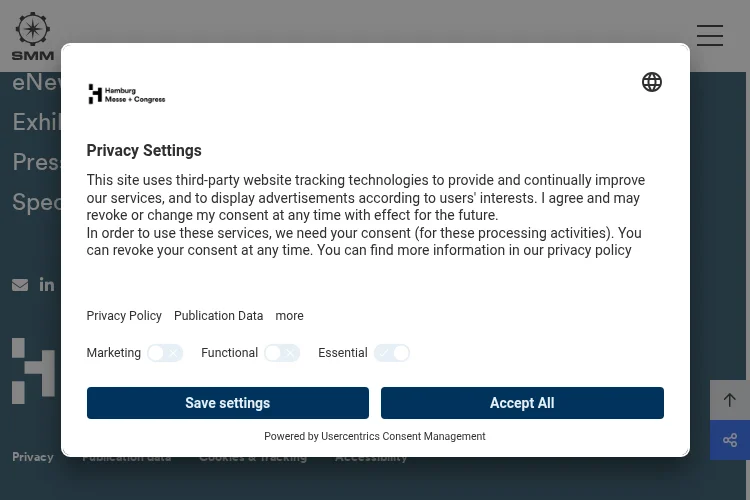
Task: Enable the Functional toggle
Action: [x=282, y=353]
